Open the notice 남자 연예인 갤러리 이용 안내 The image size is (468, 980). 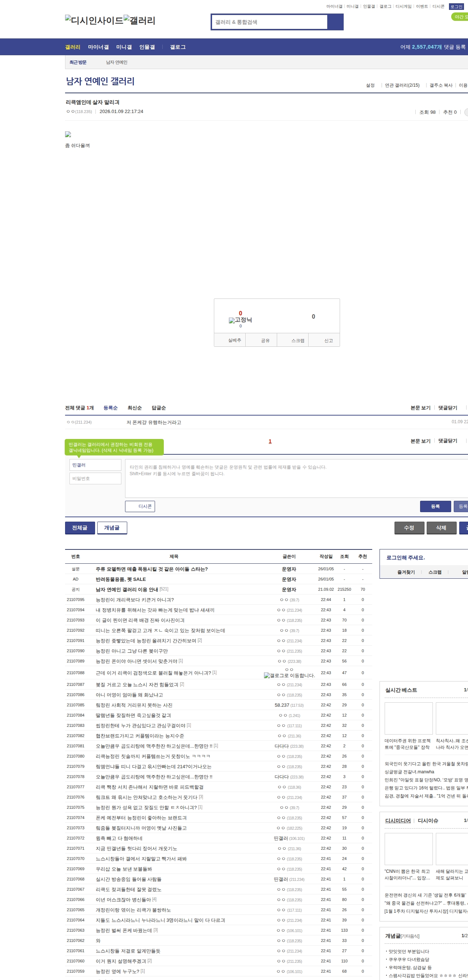click(127, 589)
